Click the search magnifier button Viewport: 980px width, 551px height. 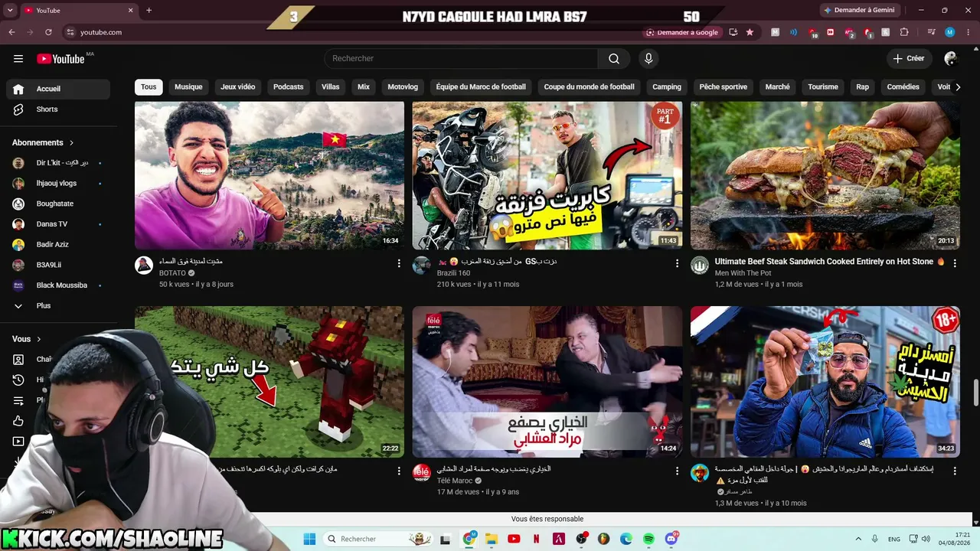tap(614, 59)
